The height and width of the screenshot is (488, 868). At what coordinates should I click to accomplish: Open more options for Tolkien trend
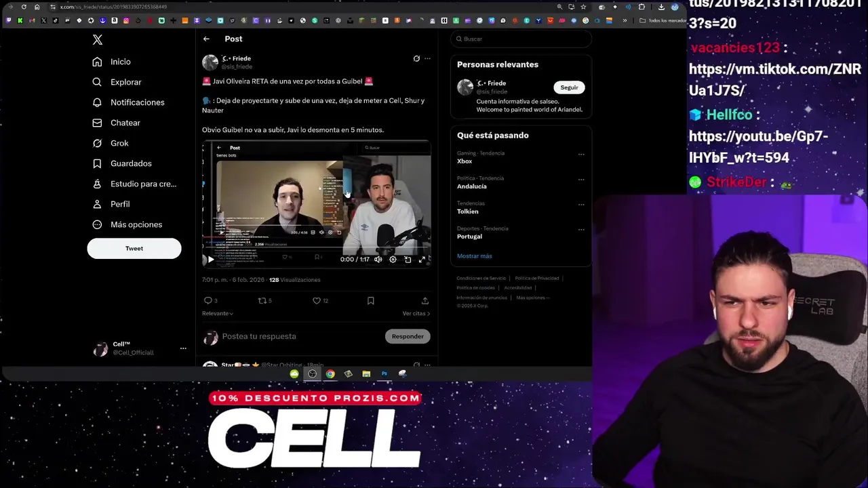[x=581, y=205]
